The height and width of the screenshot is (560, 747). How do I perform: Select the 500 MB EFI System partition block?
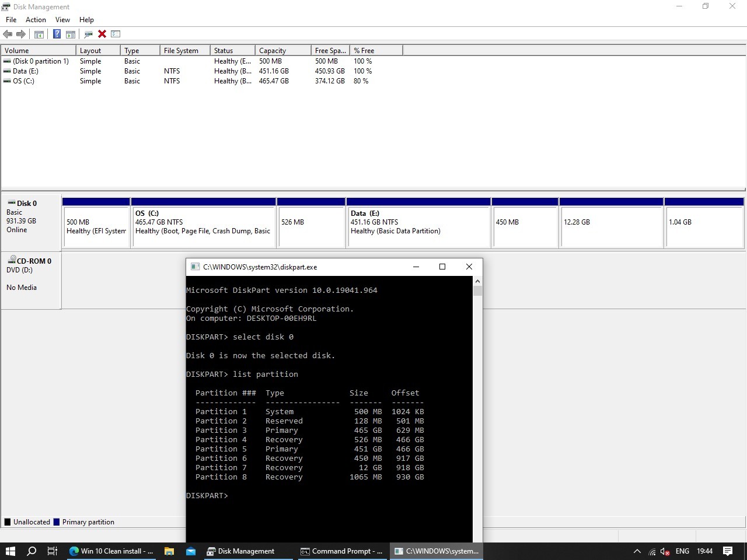[x=96, y=223]
